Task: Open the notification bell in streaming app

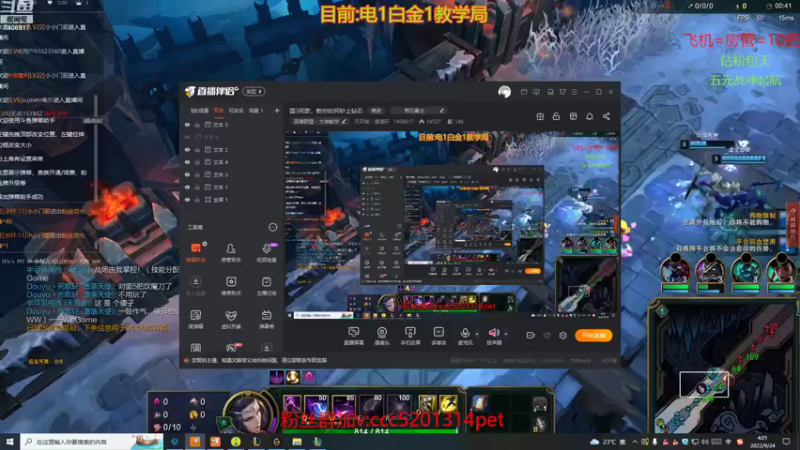Action: [589, 116]
